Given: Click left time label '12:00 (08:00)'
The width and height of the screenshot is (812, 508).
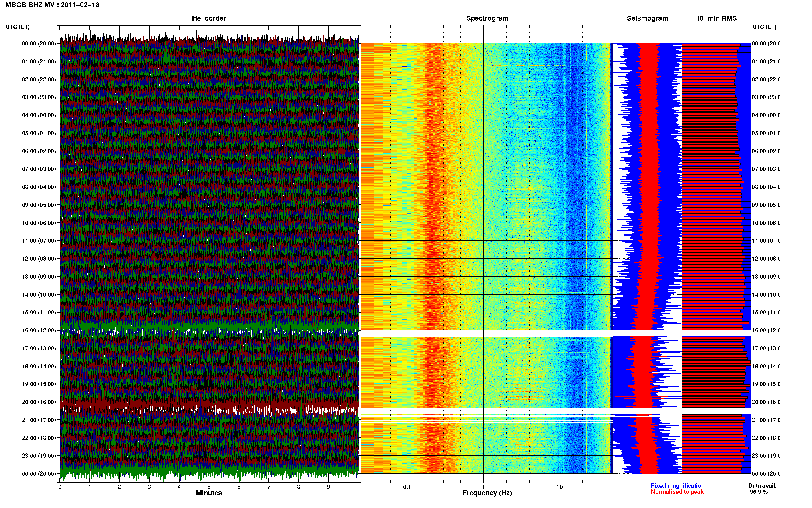Looking at the screenshot, I should [x=39, y=258].
